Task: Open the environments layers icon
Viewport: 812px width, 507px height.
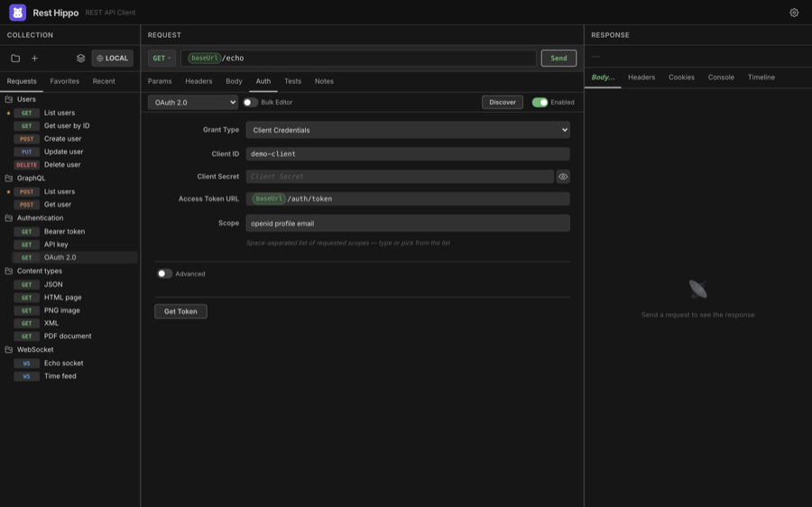Action: click(x=81, y=59)
